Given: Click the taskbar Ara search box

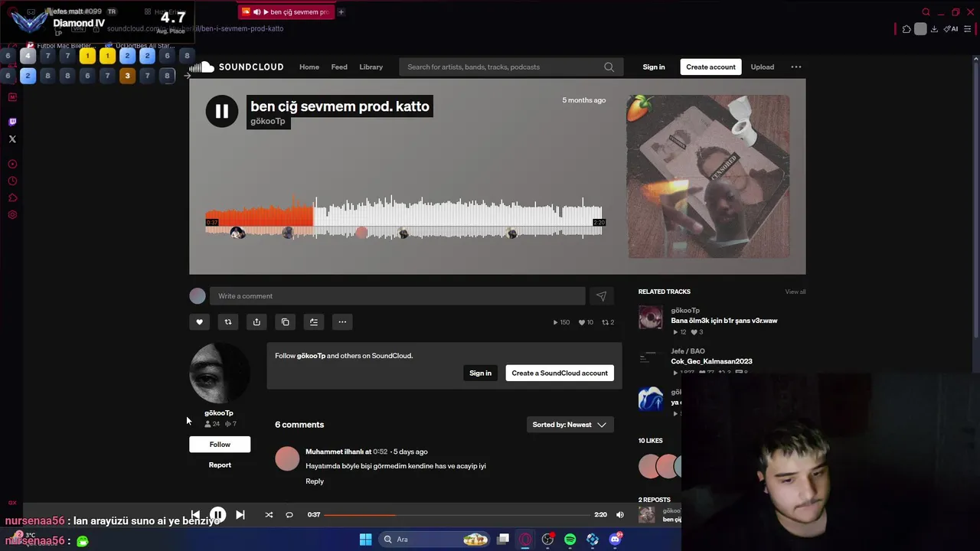Looking at the screenshot, I should click(x=435, y=540).
